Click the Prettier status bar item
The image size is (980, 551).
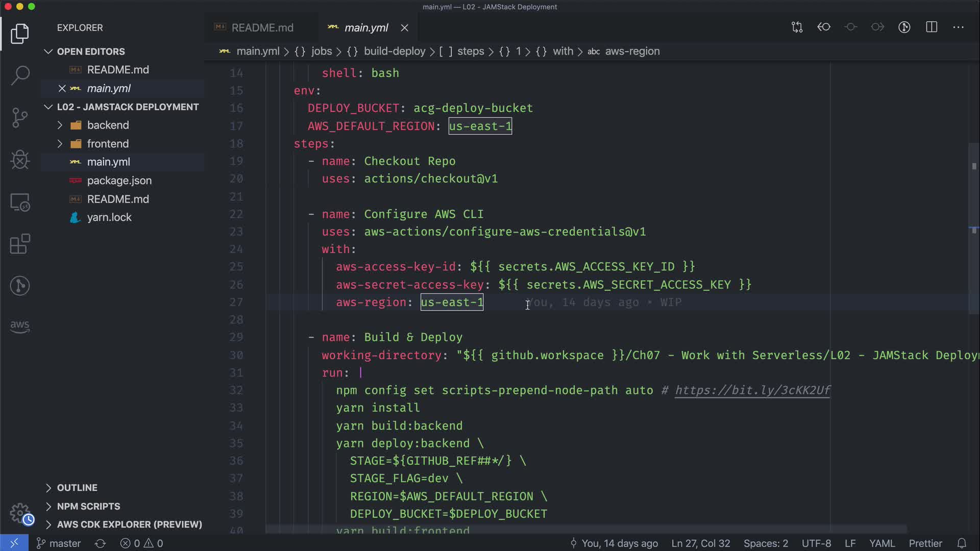(x=925, y=543)
